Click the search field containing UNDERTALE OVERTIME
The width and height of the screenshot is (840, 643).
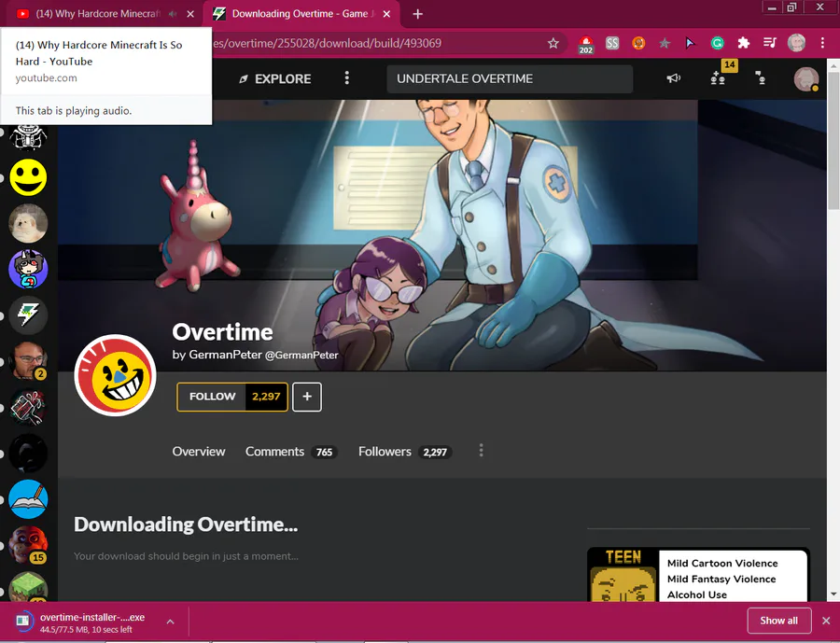click(x=510, y=78)
